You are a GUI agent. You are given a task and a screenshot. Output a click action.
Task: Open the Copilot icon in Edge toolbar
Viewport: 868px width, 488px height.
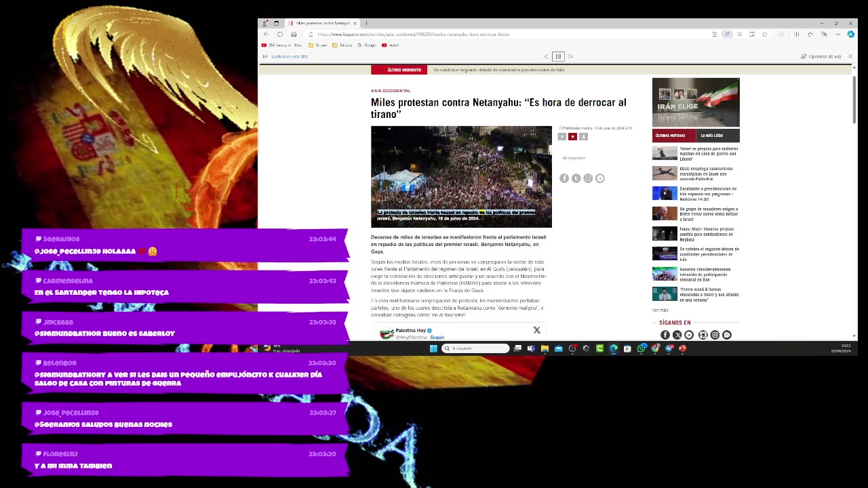(851, 34)
